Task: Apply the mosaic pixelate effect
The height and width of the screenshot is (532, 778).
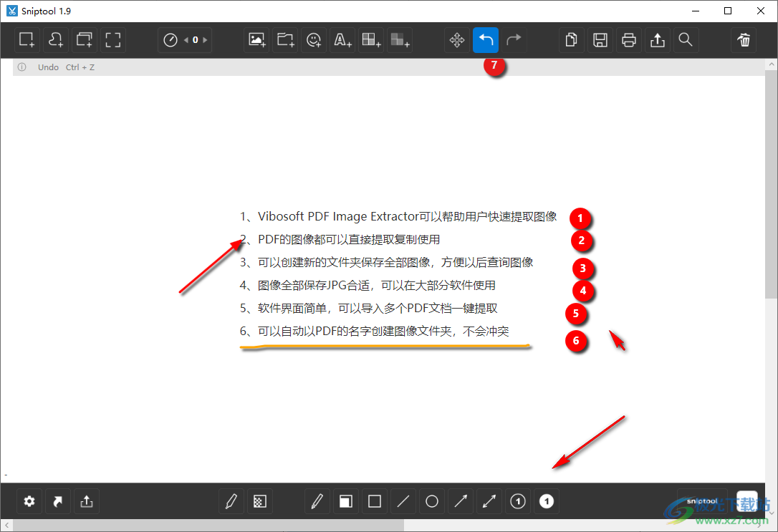Action: click(370, 39)
